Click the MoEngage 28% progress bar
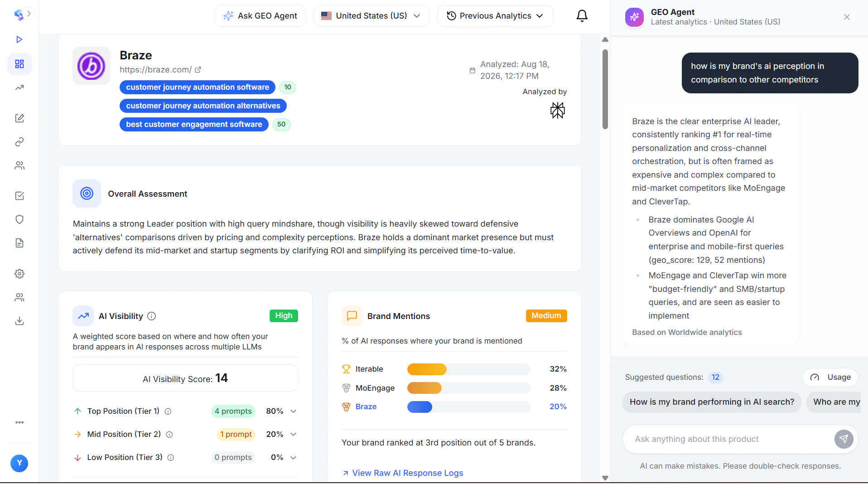Viewport: 868px width, 484px height. (x=468, y=388)
